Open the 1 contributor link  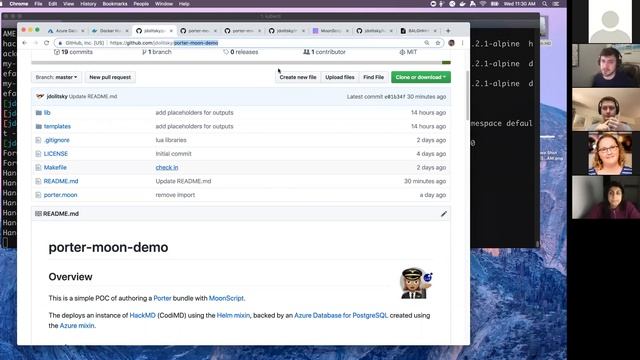[324, 52]
